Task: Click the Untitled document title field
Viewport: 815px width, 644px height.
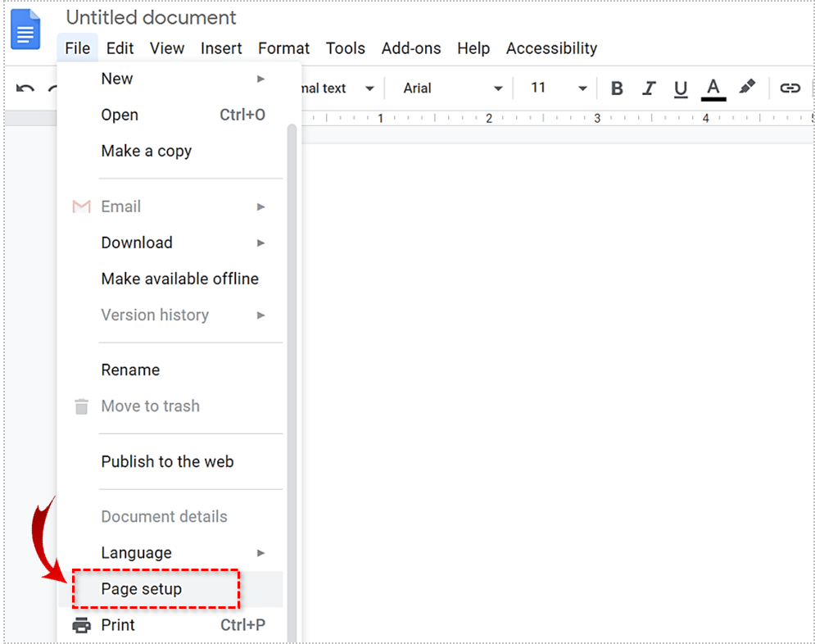Action: point(151,17)
